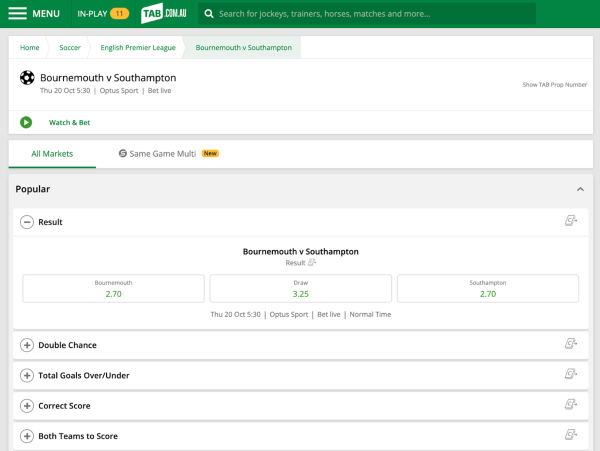Click Normal Time text below odds
Viewport: 600px width, 451px height.
point(370,314)
